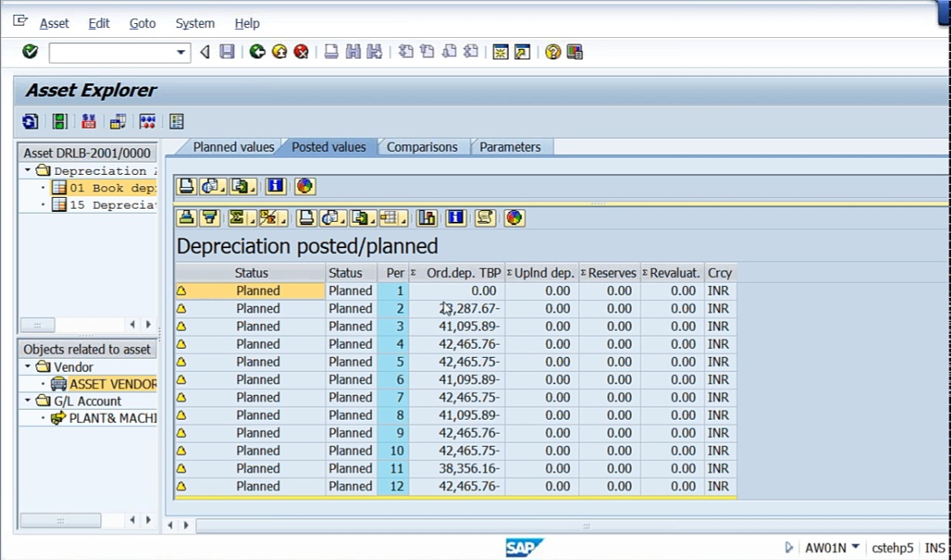Click the blue Info icon in the upper grid toolbar
The width and height of the screenshot is (951, 560).
pyautogui.click(x=275, y=186)
